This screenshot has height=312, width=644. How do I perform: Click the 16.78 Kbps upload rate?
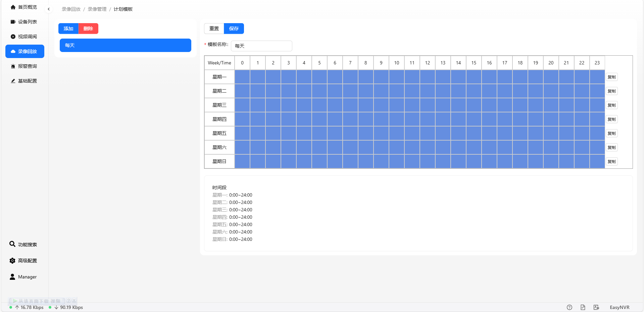pos(32,307)
